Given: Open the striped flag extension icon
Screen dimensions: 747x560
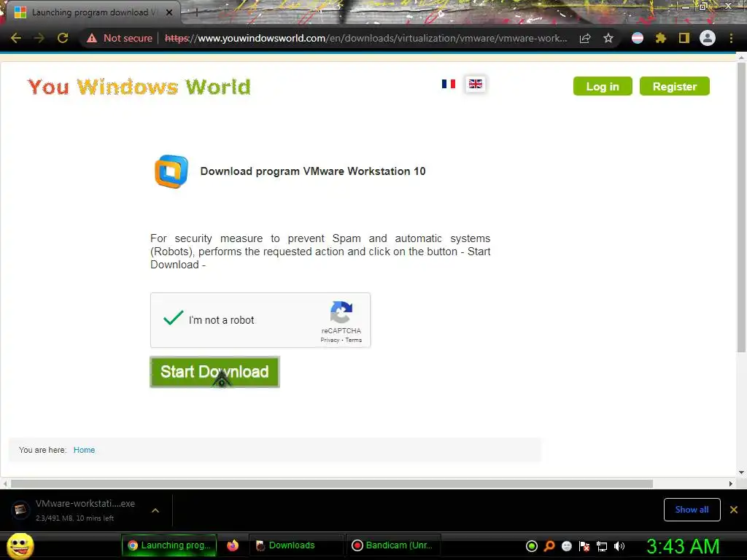Looking at the screenshot, I should pyautogui.click(x=638, y=38).
